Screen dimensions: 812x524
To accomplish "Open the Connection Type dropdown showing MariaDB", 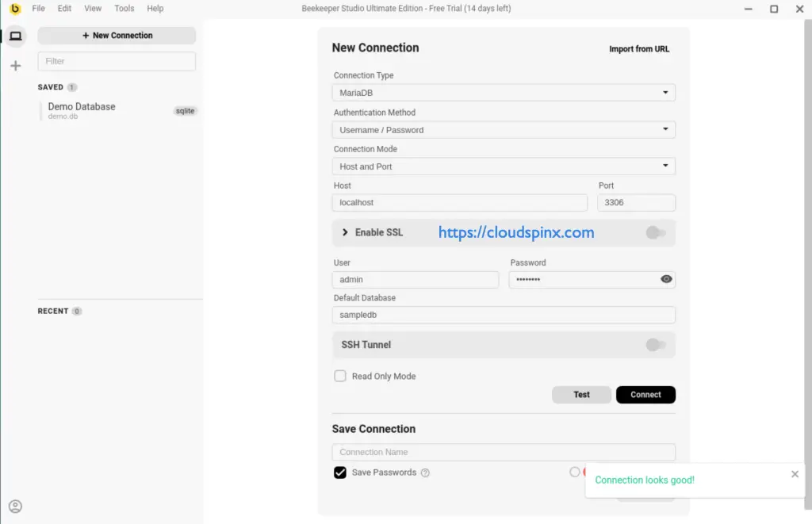I will [x=504, y=93].
